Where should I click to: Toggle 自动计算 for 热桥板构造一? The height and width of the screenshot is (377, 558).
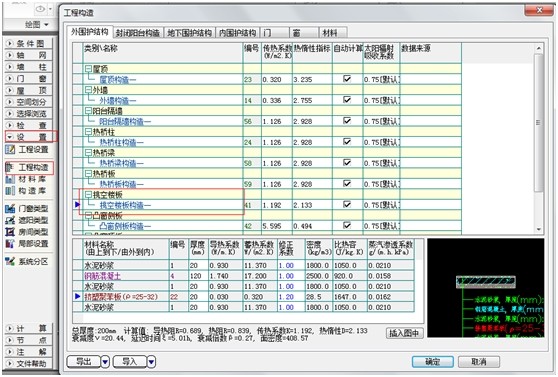[x=347, y=183]
